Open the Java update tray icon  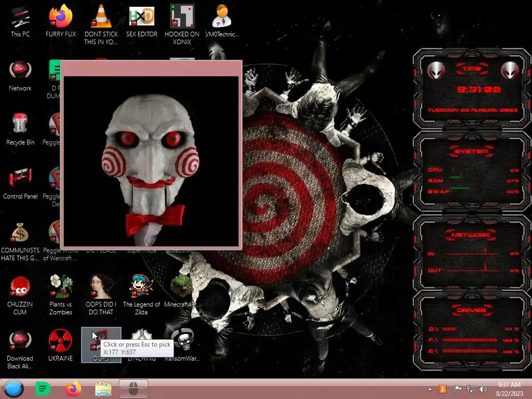point(443,389)
